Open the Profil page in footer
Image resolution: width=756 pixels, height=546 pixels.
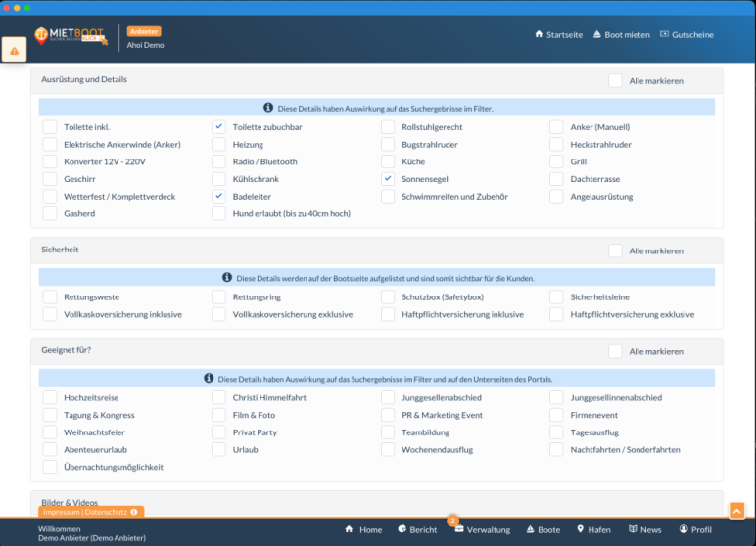pos(695,529)
